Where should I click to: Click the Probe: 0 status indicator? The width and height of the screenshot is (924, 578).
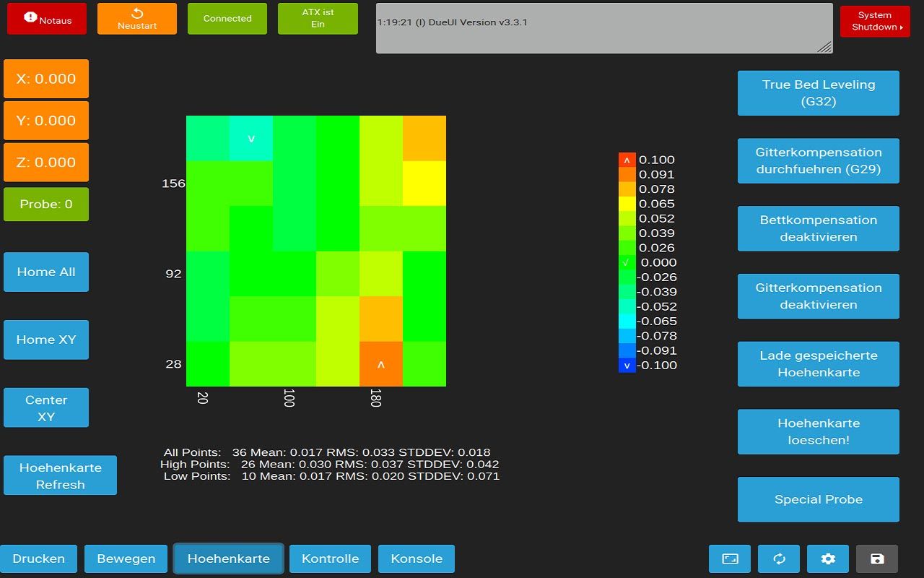[x=46, y=204]
